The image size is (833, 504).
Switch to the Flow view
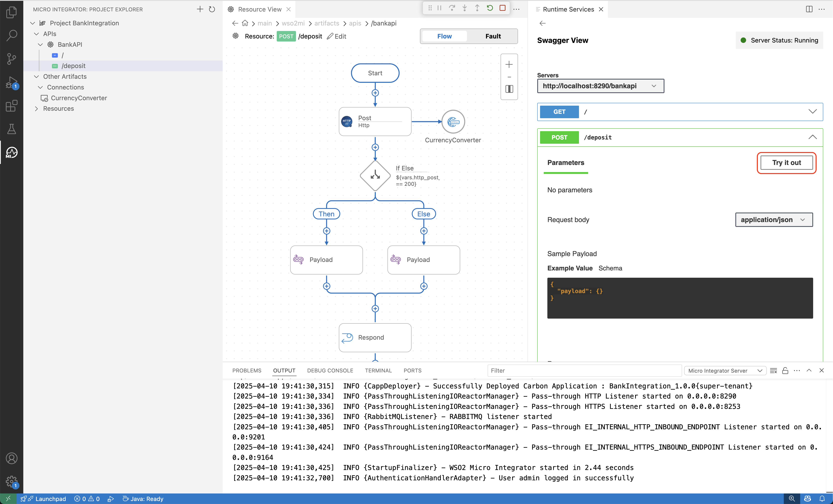[444, 36]
